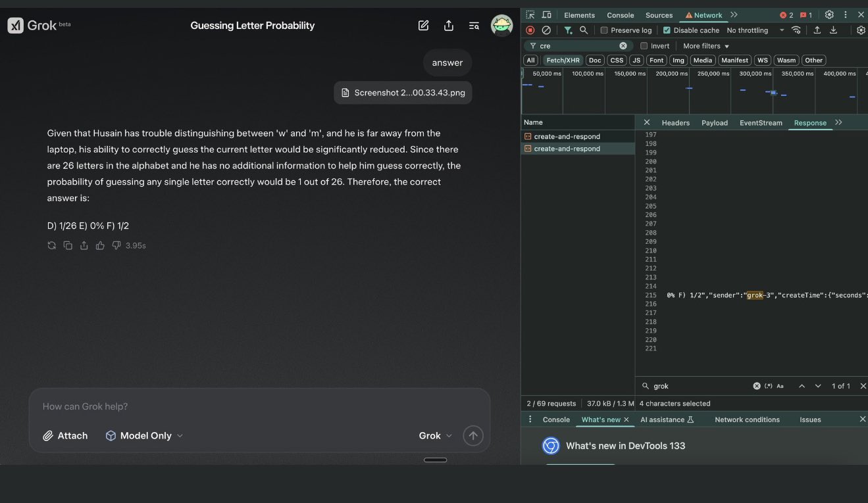The image size is (868, 503).
Task: Click the new chat compose icon
Action: pyautogui.click(x=424, y=26)
